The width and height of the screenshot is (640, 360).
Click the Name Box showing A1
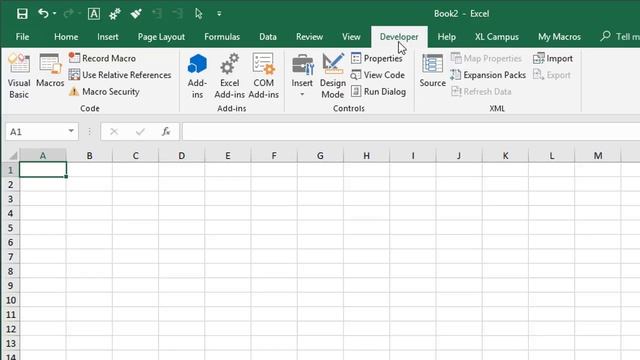(x=36, y=132)
